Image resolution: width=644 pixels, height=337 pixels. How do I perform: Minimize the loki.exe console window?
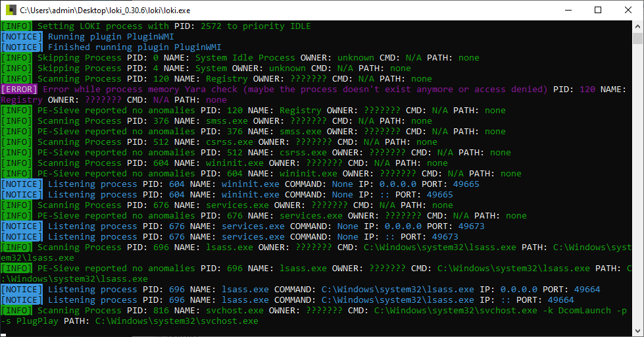point(568,10)
